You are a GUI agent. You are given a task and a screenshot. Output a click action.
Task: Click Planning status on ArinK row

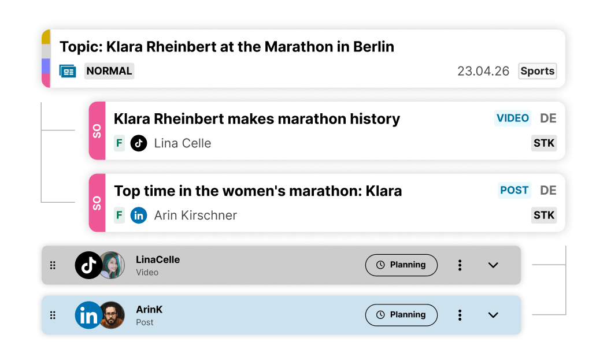(x=401, y=315)
